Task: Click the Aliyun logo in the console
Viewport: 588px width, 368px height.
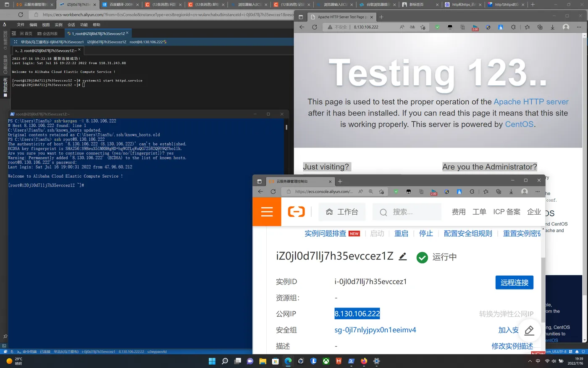Action: (296, 212)
